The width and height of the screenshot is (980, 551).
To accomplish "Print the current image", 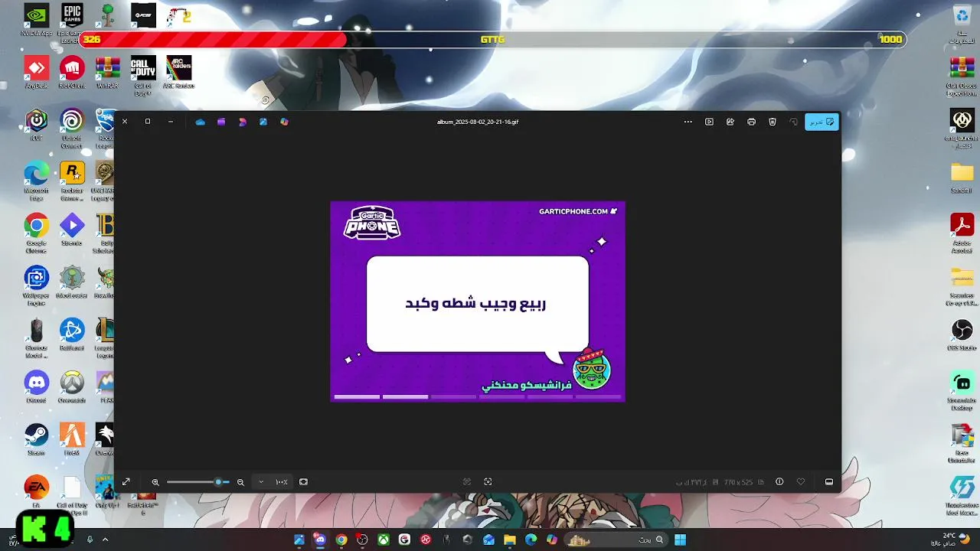I will [x=751, y=122].
